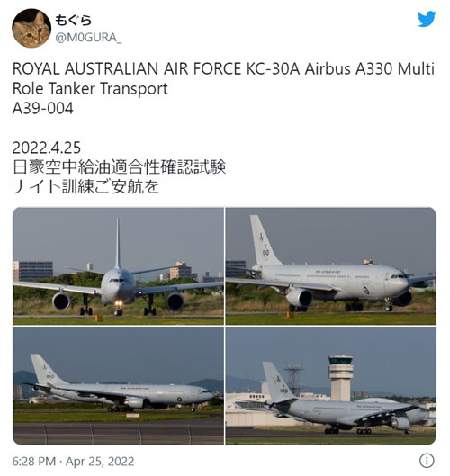The height and width of the screenshot is (476, 450).
Task: Click the aircraft tail fin in side-view photo
Action: pos(264,240)
